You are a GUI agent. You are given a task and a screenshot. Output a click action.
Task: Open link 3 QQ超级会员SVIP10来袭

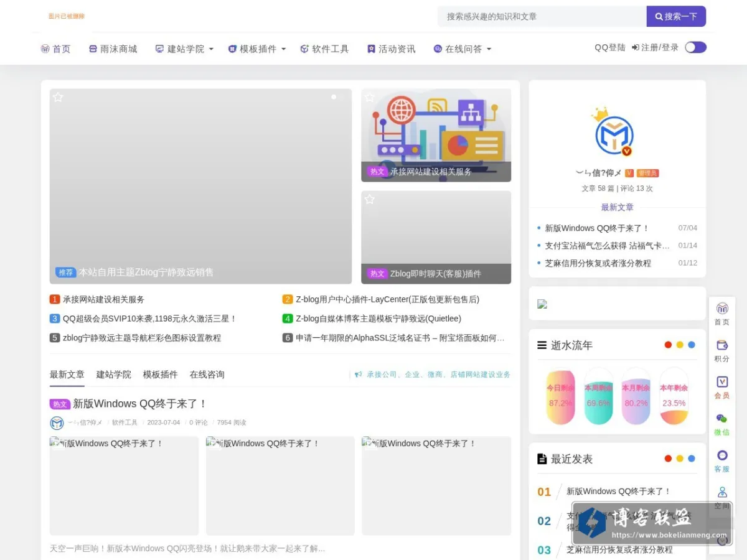[150, 319]
